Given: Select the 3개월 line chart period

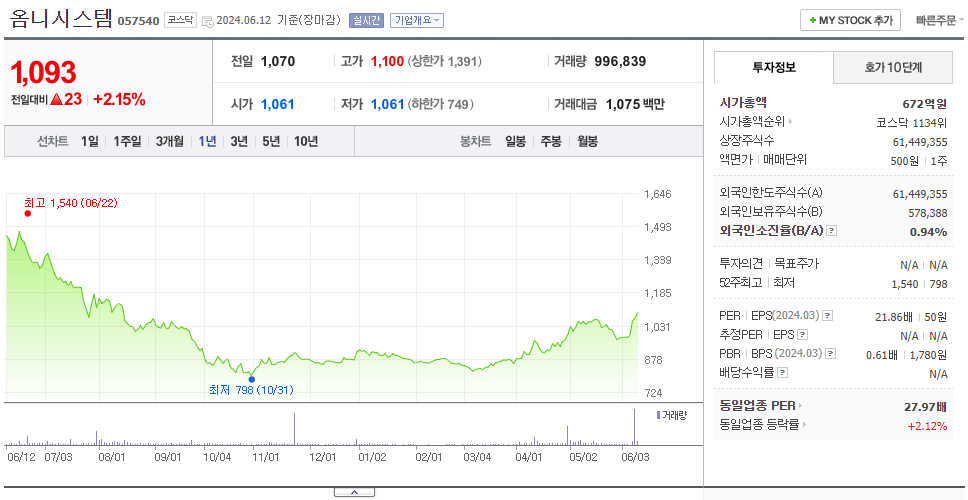Looking at the screenshot, I should tap(170, 141).
